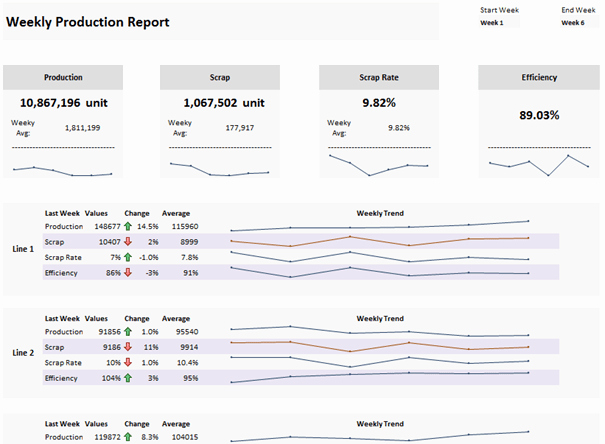Click the Line 1 label

23,249
